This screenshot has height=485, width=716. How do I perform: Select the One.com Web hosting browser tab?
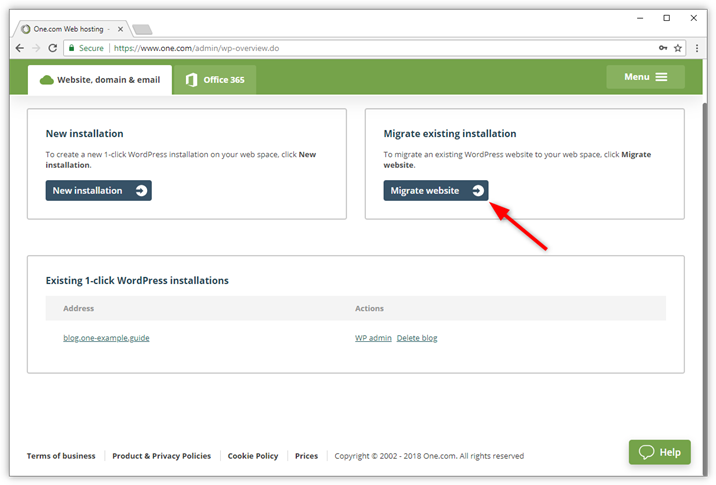[72, 29]
